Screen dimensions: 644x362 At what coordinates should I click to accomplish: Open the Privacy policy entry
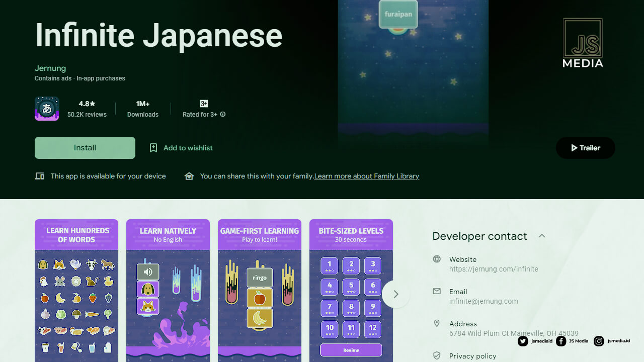click(473, 356)
